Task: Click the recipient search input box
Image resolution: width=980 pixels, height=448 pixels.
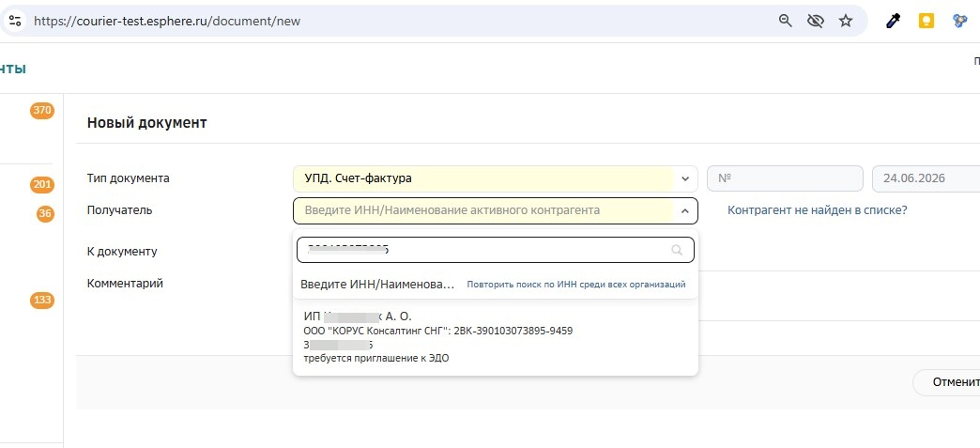Action: click(x=495, y=250)
